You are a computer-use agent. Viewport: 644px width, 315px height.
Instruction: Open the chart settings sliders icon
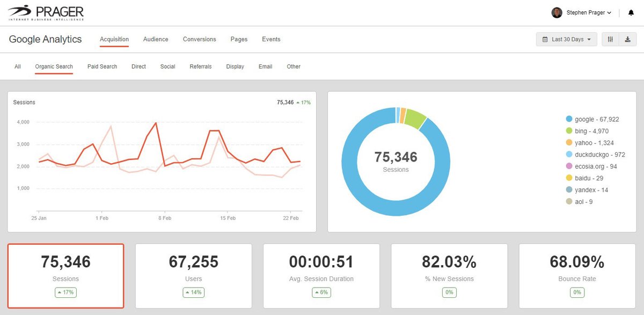[x=610, y=39]
